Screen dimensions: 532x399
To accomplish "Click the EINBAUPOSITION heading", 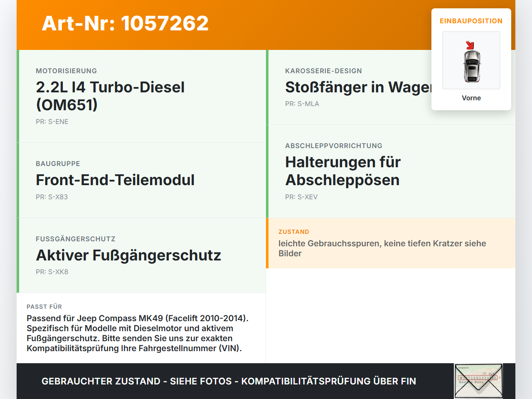I will coord(471,21).
